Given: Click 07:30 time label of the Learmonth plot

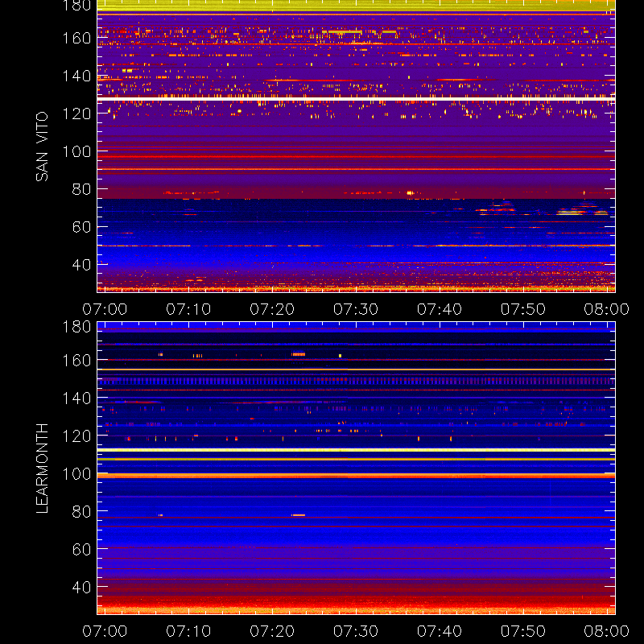Looking at the screenshot, I should point(356,631).
